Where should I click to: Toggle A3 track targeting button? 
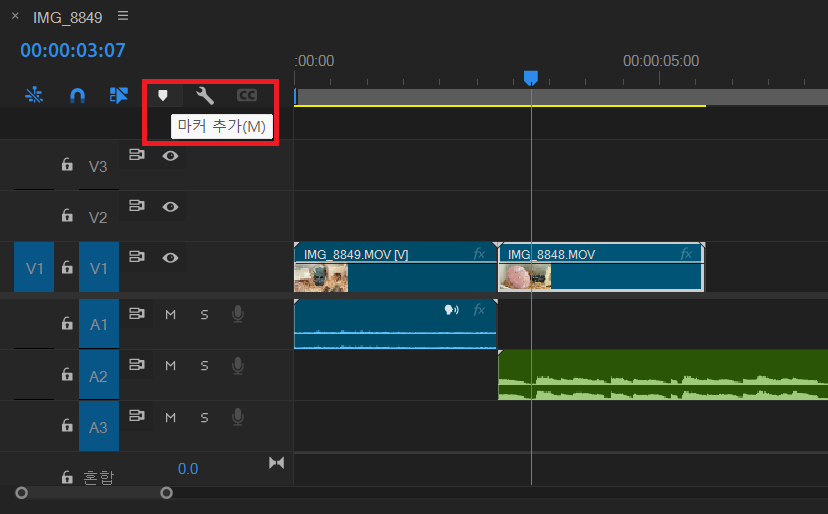click(99, 426)
